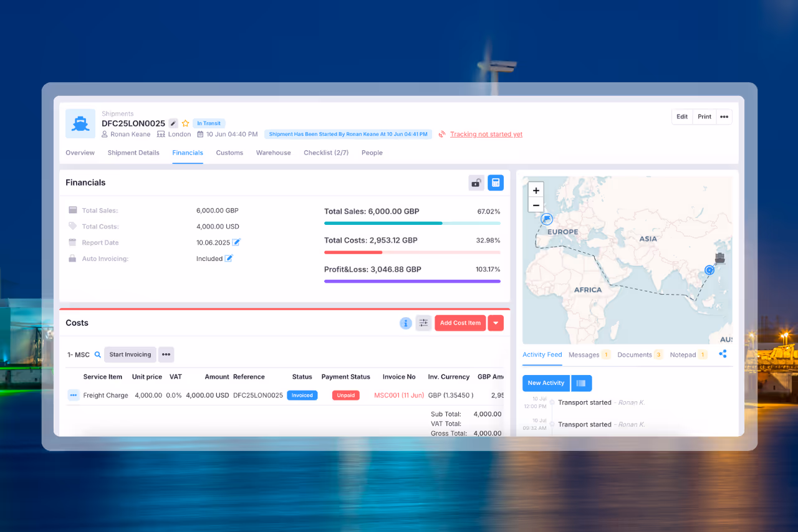Open the Documents tab in the side panel

coord(634,354)
